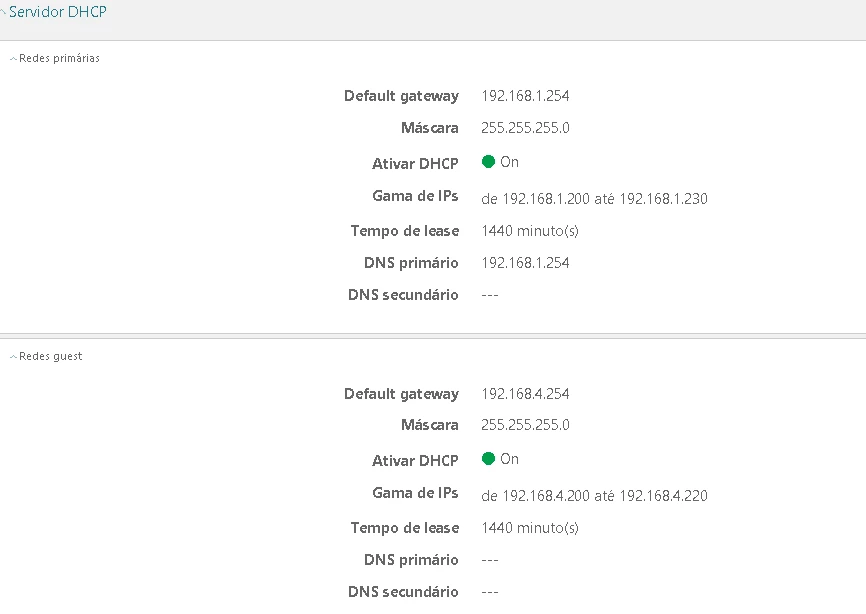
Task: Click the green DHCP status dot in Redes primárias
Action: coord(489,161)
